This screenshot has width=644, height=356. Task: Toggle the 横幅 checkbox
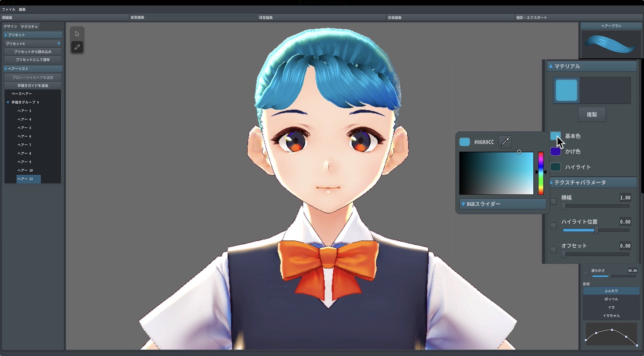click(553, 202)
